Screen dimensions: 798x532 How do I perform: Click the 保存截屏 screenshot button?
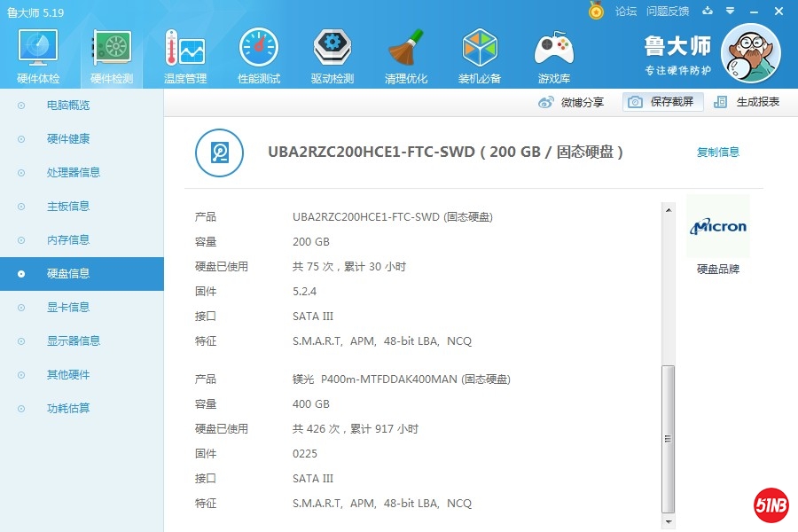click(662, 102)
